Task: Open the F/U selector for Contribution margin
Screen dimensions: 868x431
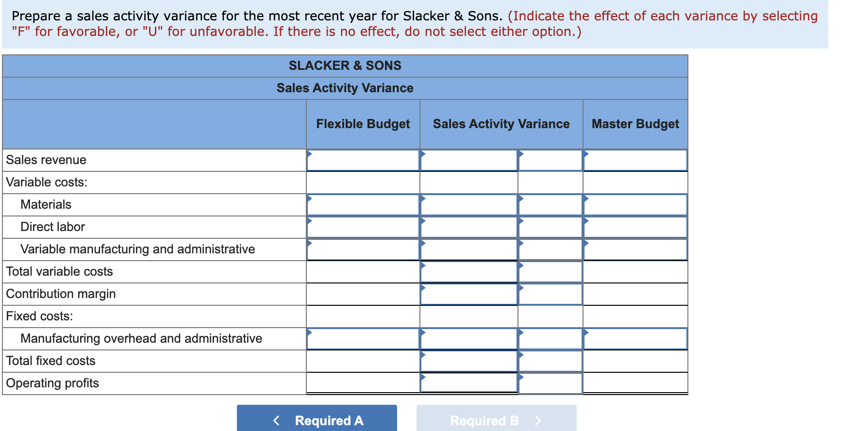Action: [549, 294]
